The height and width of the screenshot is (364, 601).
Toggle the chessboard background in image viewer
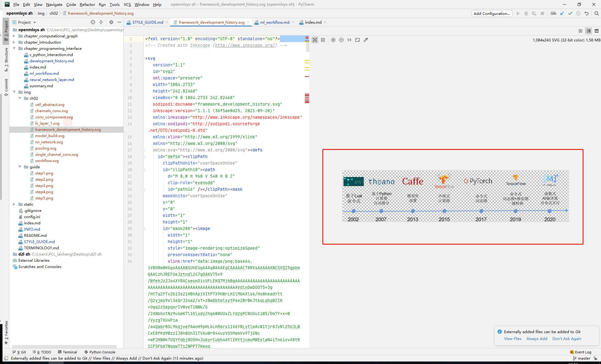coord(315,40)
